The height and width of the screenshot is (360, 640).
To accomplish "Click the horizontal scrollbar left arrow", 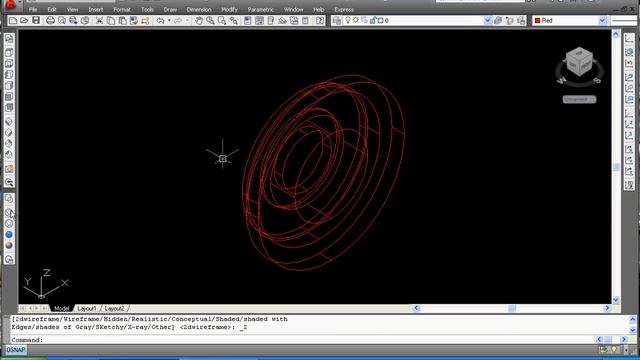I will pos(416,308).
